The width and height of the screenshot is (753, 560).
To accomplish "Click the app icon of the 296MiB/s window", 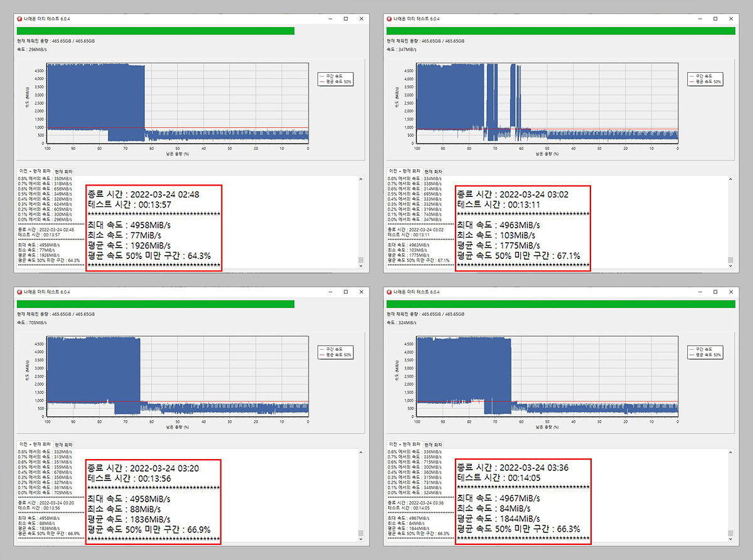I will [21, 19].
